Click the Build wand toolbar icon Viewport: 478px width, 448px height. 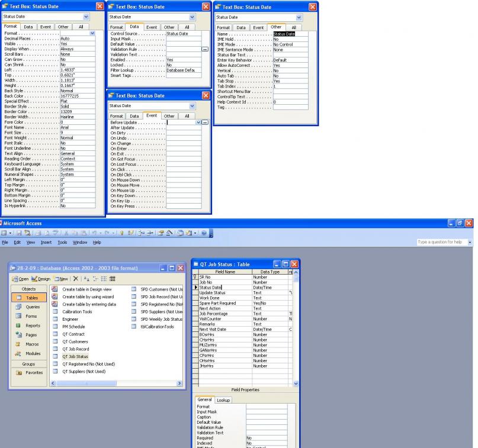click(169, 233)
